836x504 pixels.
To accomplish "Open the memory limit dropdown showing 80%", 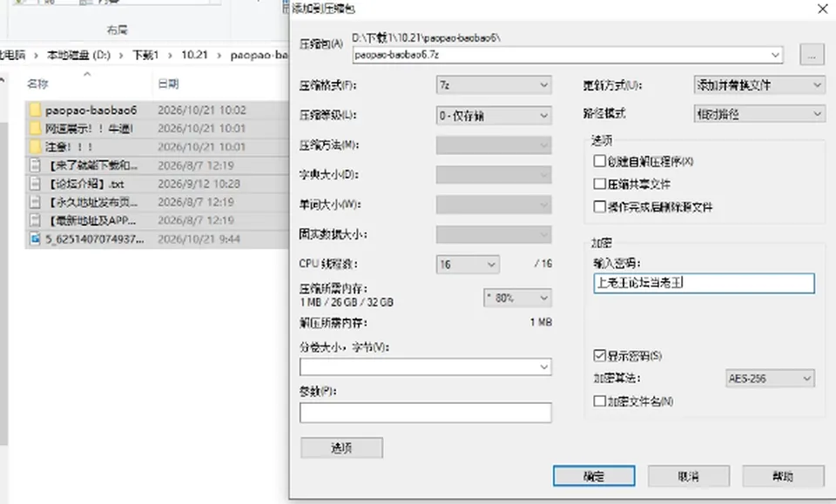I will 517,298.
